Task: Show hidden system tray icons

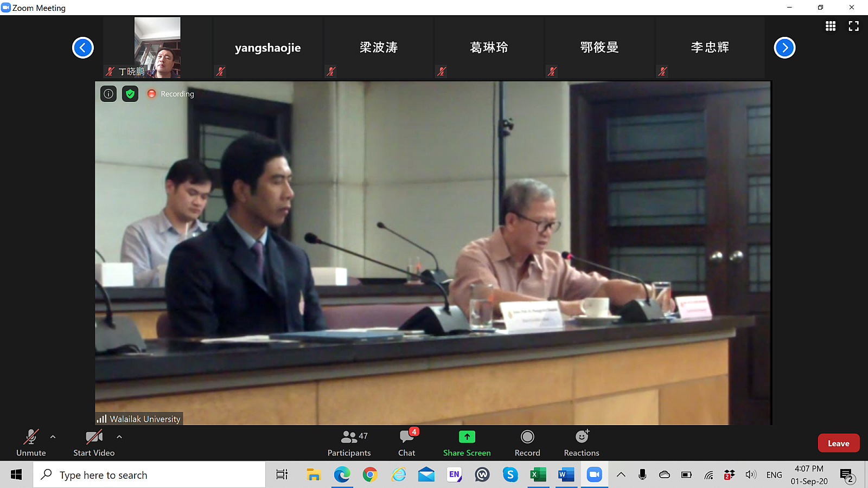Action: coord(621,475)
